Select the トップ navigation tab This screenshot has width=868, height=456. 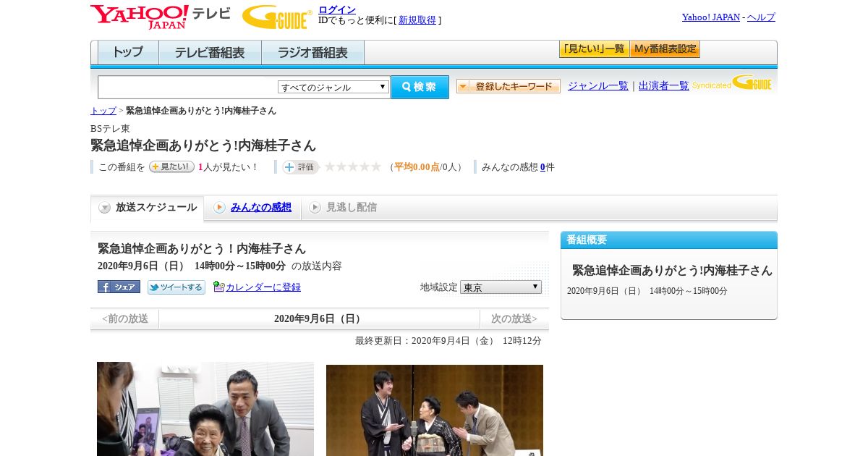(x=128, y=52)
